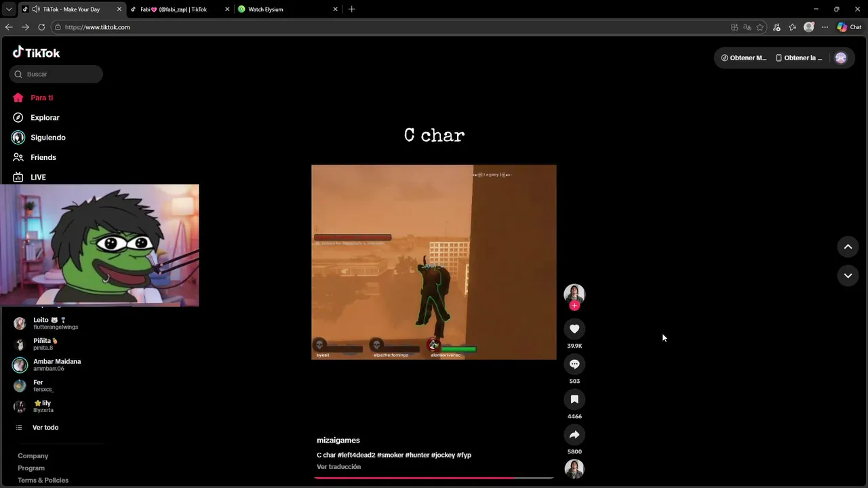Open Fer's account fersxcs_
The image size is (868, 488).
(x=56, y=386)
